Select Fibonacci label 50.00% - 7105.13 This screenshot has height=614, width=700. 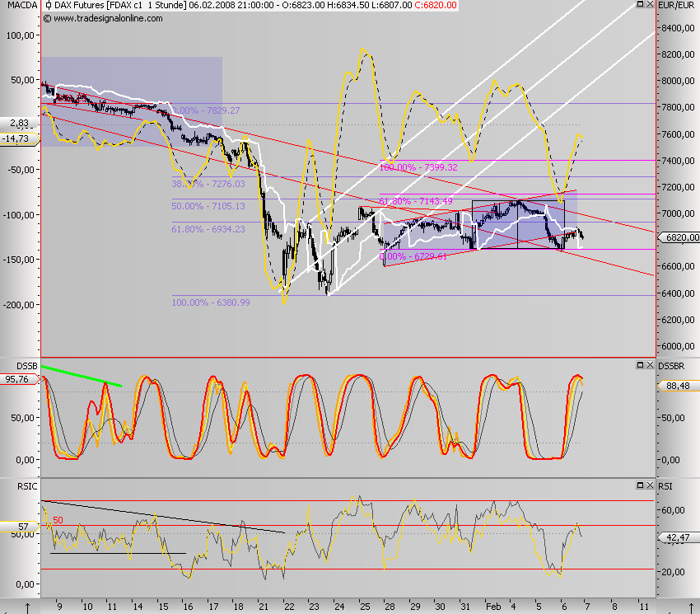coord(208,206)
